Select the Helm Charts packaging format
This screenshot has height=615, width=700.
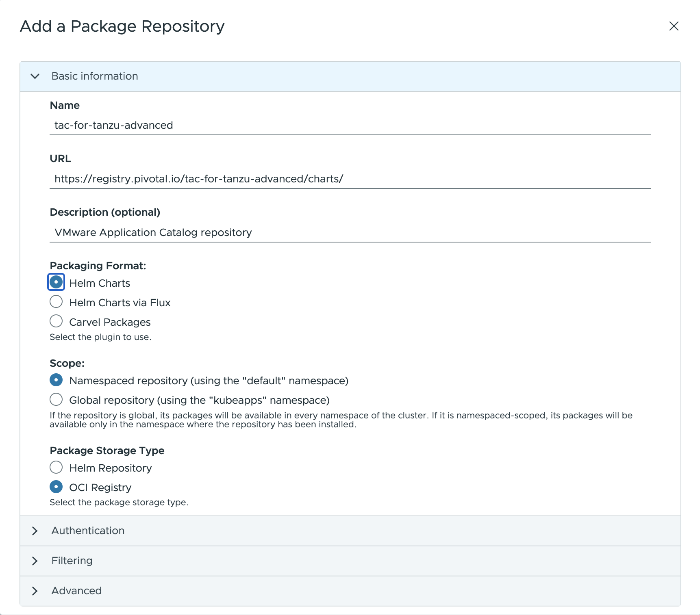(56, 282)
